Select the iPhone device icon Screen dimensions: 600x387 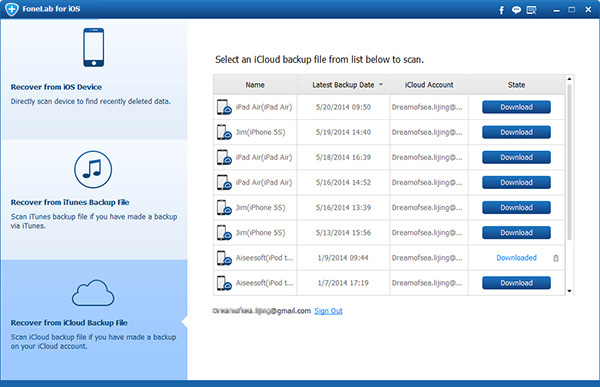pos(93,47)
